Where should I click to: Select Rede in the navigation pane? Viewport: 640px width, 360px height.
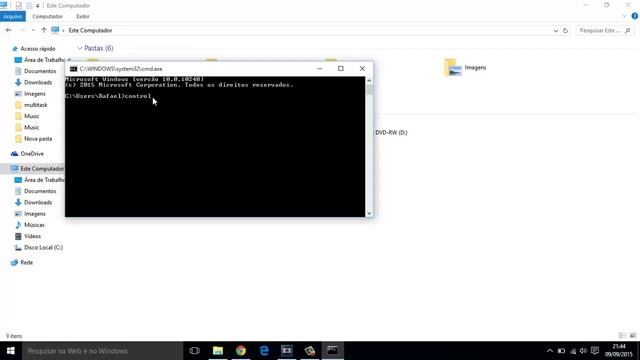(x=27, y=262)
